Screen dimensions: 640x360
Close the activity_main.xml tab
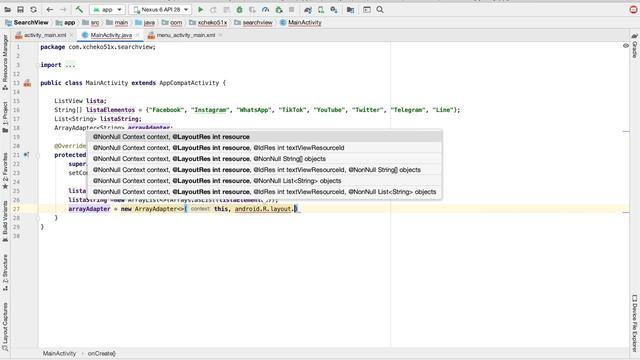coord(71,35)
